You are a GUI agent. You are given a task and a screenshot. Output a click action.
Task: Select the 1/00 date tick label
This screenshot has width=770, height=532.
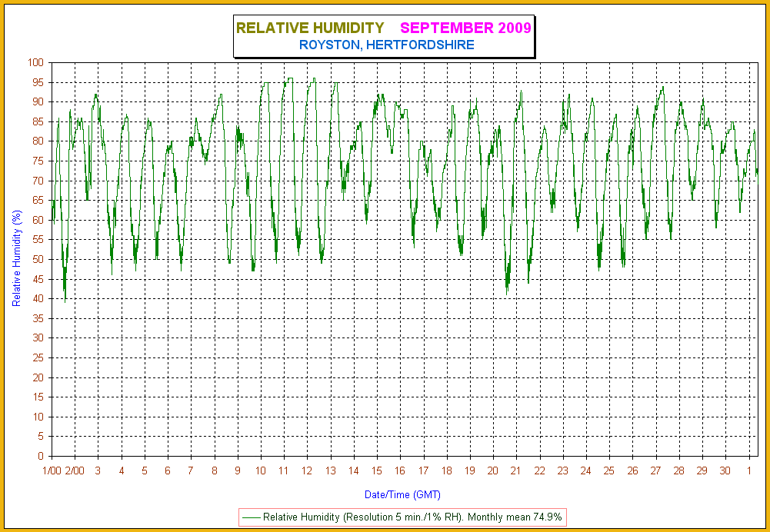click(52, 470)
